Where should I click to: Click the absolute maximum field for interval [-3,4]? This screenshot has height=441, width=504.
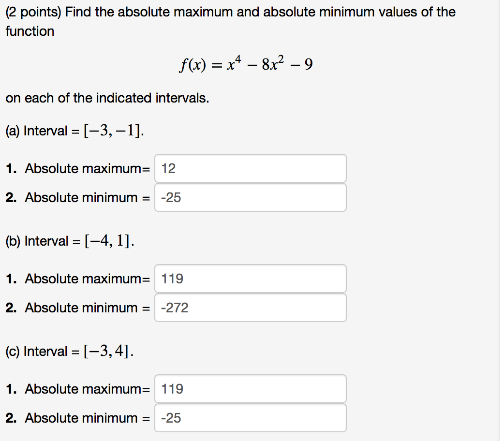point(250,389)
